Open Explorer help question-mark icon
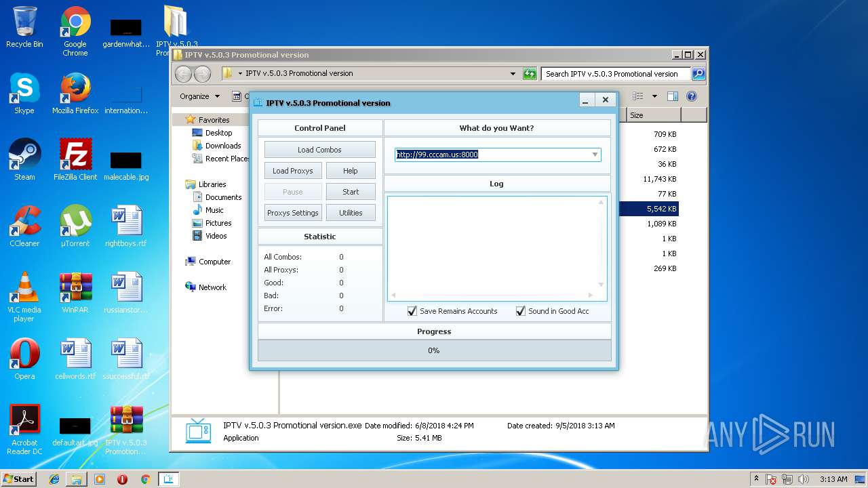Screen dimensions: 868x488 (x=692, y=96)
